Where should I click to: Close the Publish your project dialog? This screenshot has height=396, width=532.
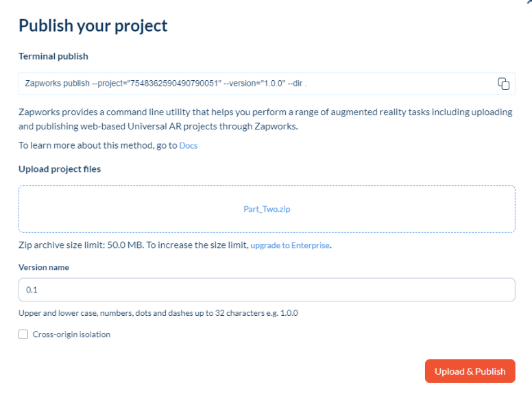click(x=527, y=3)
